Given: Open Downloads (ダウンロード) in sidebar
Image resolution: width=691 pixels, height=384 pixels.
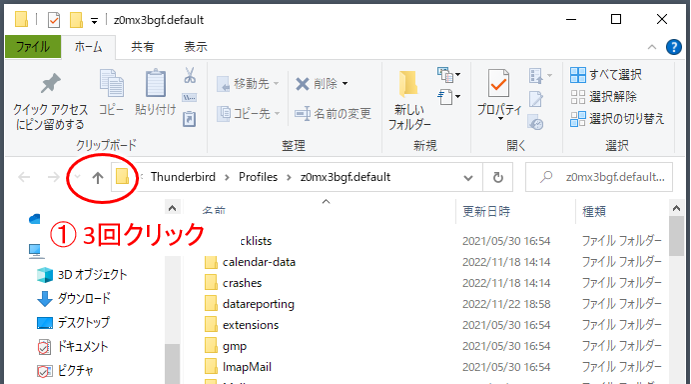Looking at the screenshot, I should pyautogui.click(x=74, y=298).
